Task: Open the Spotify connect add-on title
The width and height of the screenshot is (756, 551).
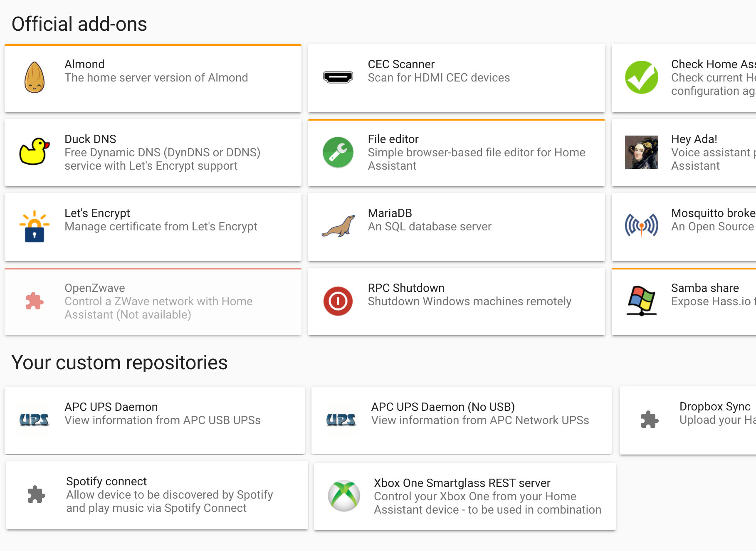Action: [x=106, y=481]
